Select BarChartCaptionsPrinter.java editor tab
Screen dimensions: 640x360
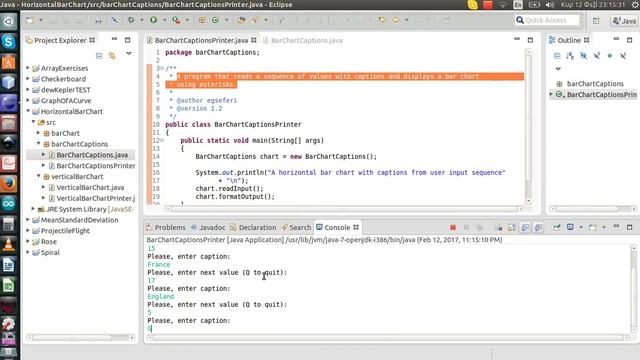pos(201,40)
